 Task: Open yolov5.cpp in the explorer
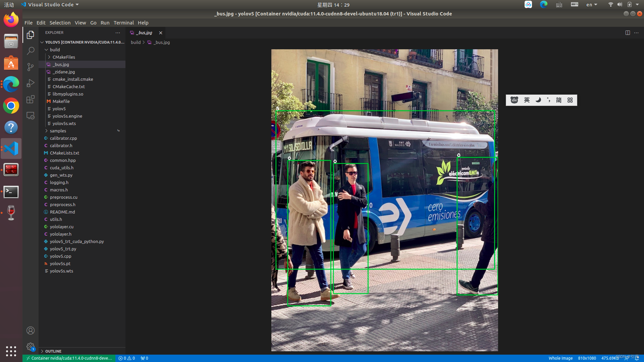coord(60,256)
